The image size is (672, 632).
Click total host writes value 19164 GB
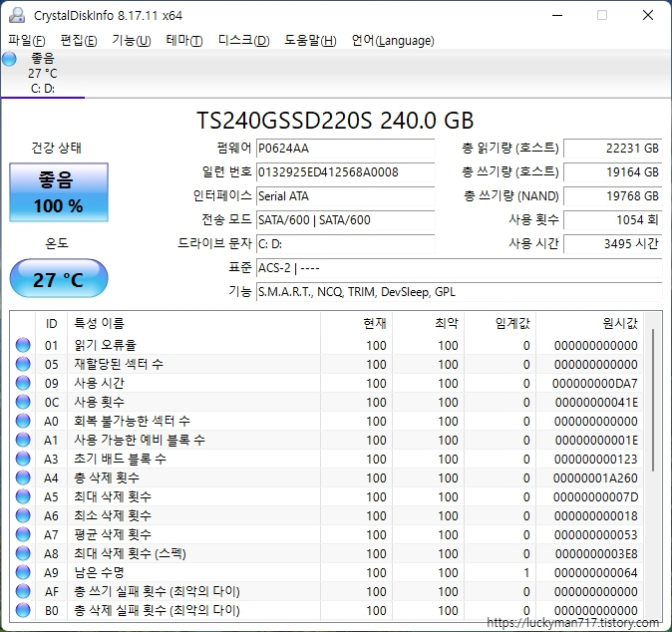(613, 172)
